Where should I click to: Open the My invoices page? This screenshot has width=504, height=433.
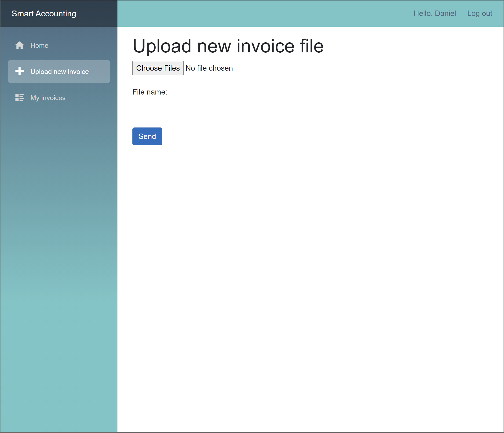pos(48,98)
